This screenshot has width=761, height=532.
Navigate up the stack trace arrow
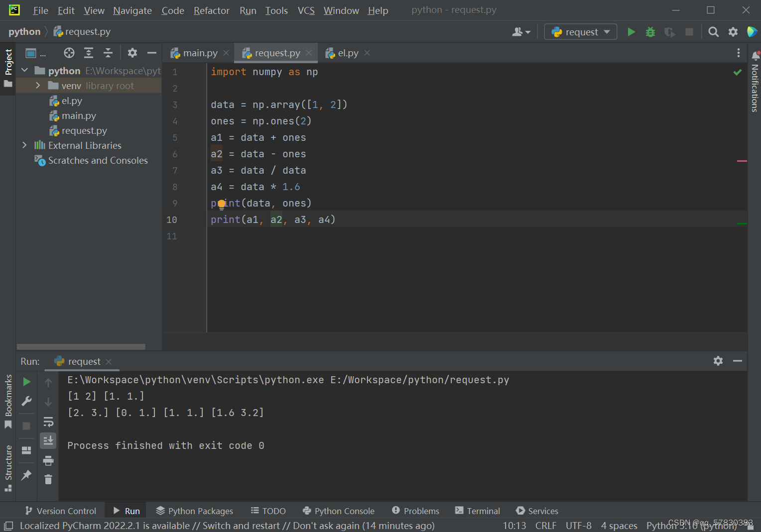48,382
